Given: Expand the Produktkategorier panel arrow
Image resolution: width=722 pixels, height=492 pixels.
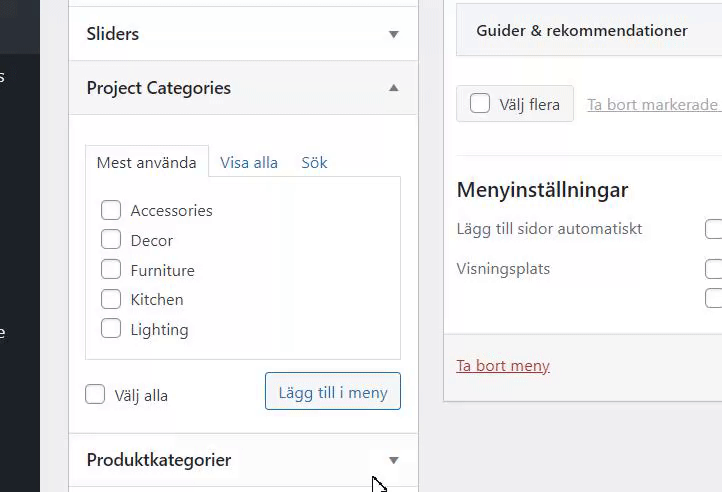Looking at the screenshot, I should pos(393,460).
